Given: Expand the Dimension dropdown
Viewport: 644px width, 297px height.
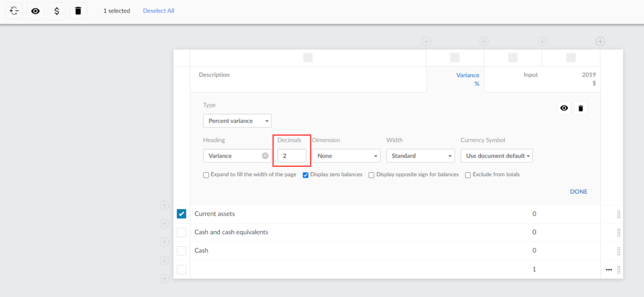Looking at the screenshot, I should point(346,156).
